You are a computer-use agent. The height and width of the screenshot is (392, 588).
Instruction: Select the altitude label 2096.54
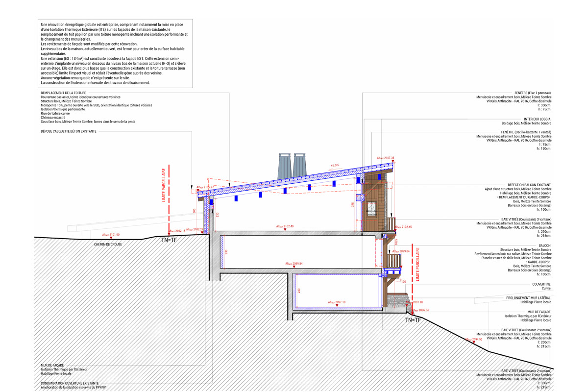420,310
